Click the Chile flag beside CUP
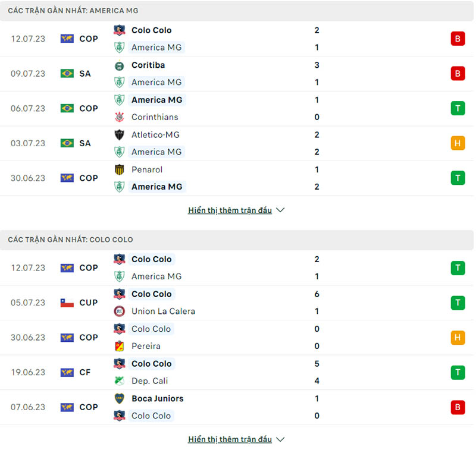Image resolution: width=476 pixels, height=450 pixels. coord(67,303)
